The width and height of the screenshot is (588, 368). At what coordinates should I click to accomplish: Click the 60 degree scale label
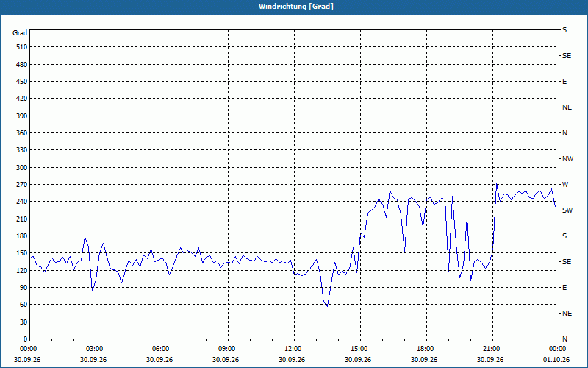tap(24, 305)
